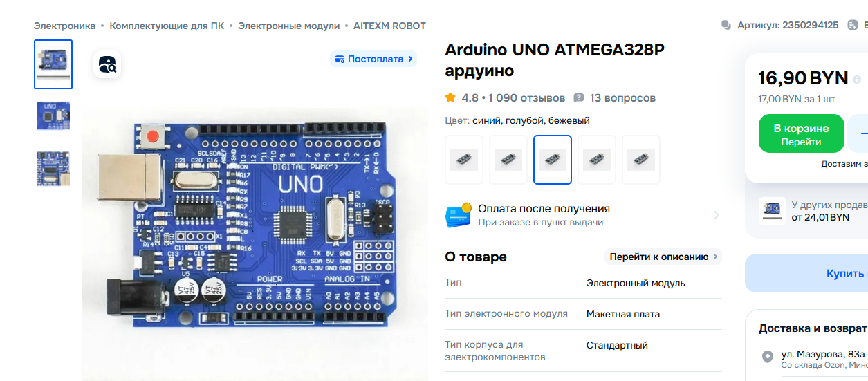The width and height of the screenshot is (868, 381).
Task: Open Комплектующие для ПК breadcrumb
Action: [167, 26]
